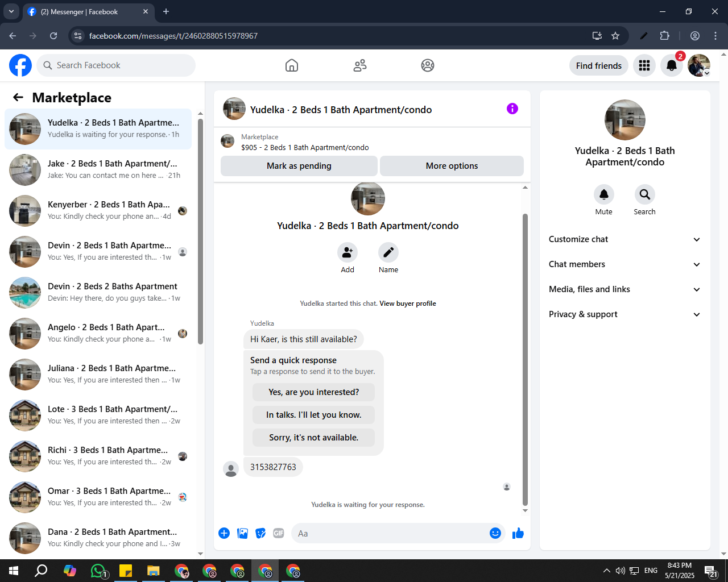Open Notifications bell icon
The height and width of the screenshot is (582, 728).
coord(672,65)
